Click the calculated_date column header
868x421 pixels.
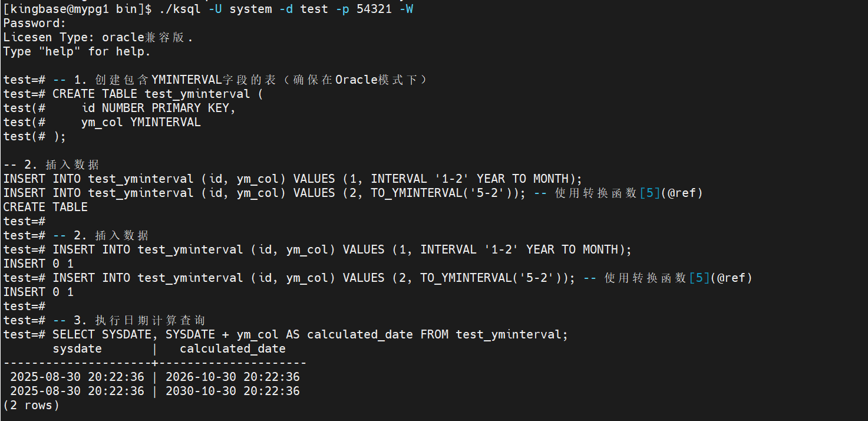(233, 348)
